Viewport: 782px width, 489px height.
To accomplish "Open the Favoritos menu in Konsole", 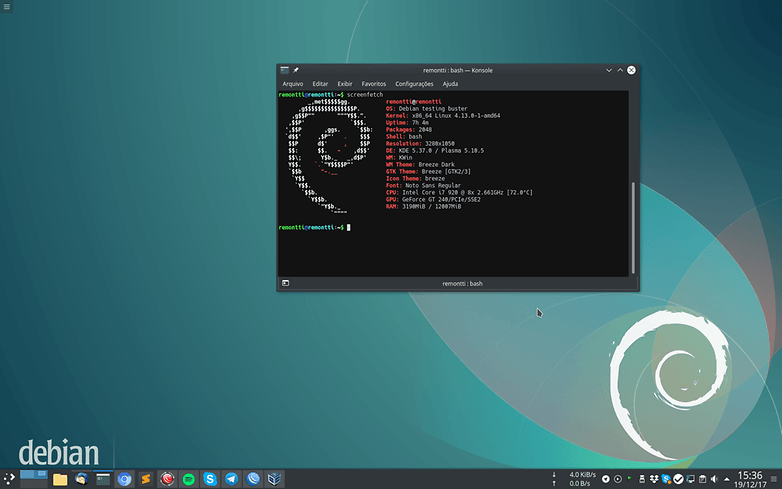I will (x=374, y=84).
